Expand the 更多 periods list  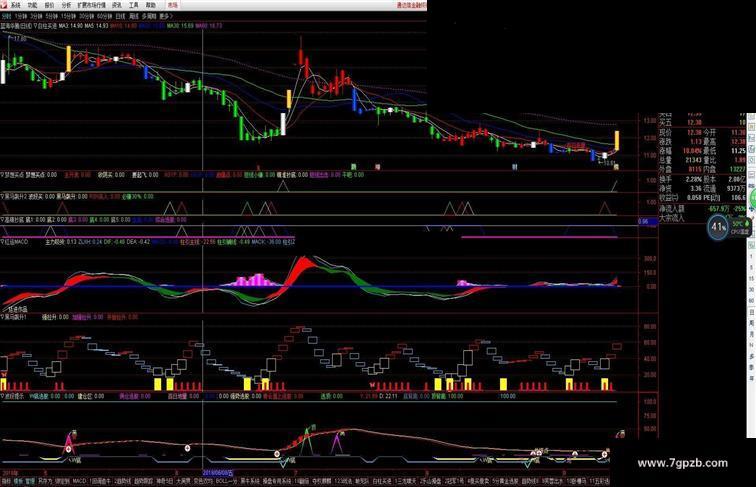[165, 16]
